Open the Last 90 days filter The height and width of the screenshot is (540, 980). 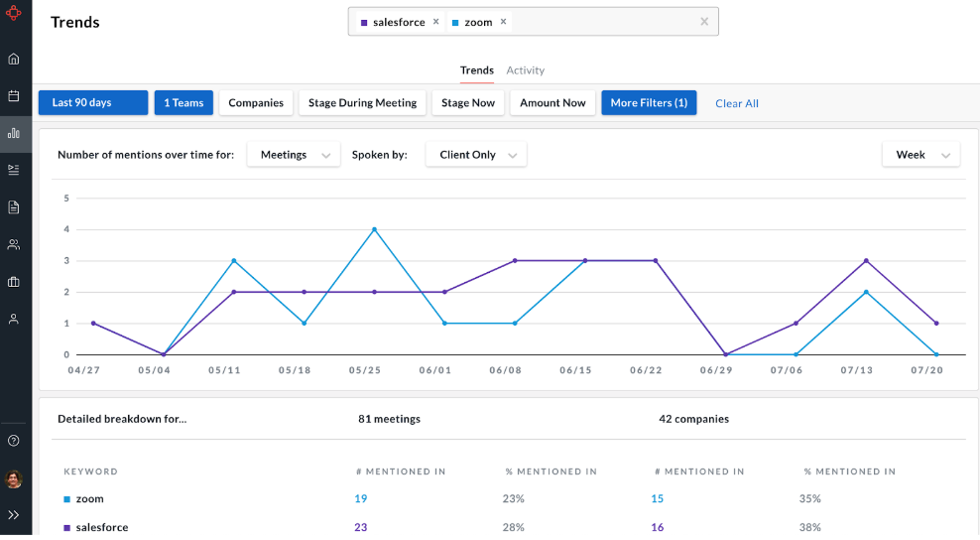tap(93, 102)
